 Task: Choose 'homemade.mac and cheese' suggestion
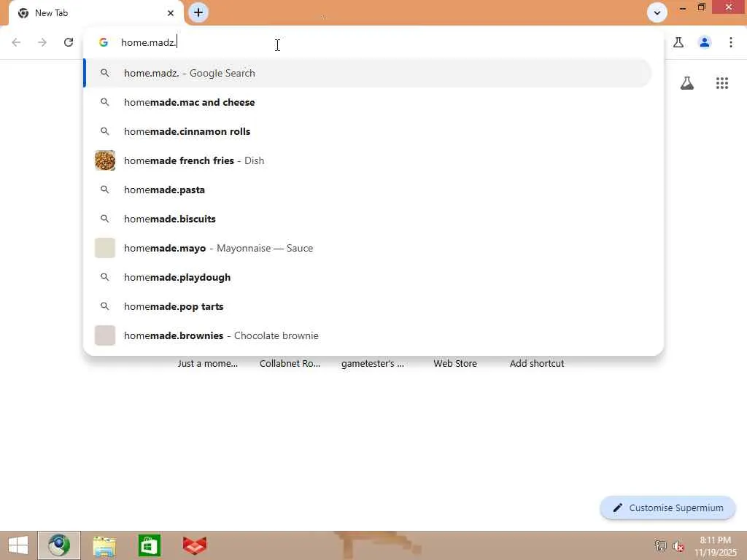[368, 102]
